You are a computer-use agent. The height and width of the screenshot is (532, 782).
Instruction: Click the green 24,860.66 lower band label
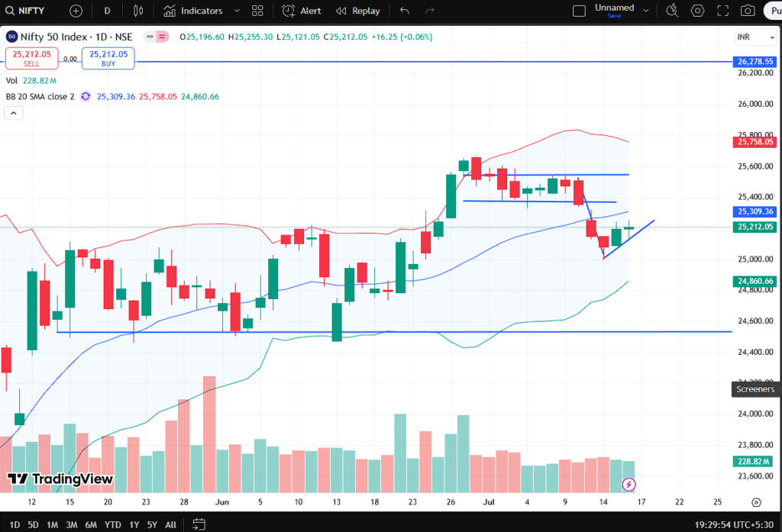755,281
